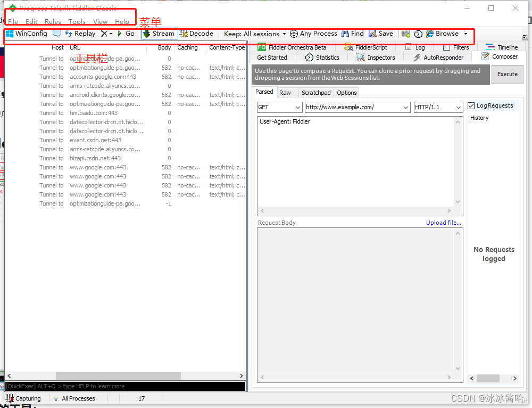Select the android.clients.google.co… session row
Image resolution: width=532 pixels, height=408 pixels.
click(125, 95)
